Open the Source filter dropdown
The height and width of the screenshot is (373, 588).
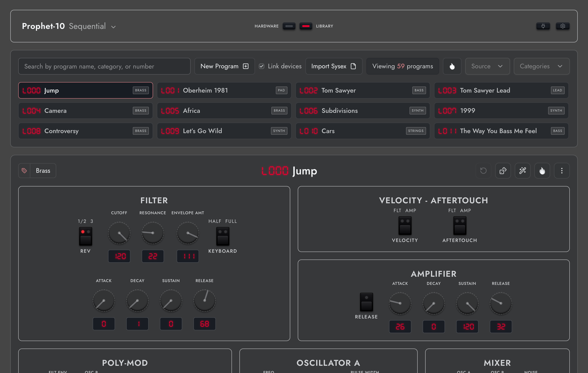point(487,66)
